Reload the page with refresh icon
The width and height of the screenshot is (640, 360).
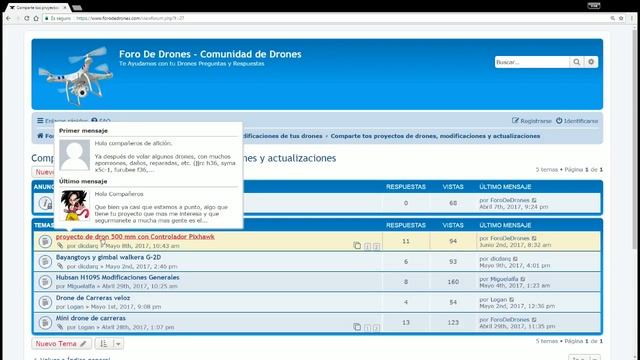(27, 18)
